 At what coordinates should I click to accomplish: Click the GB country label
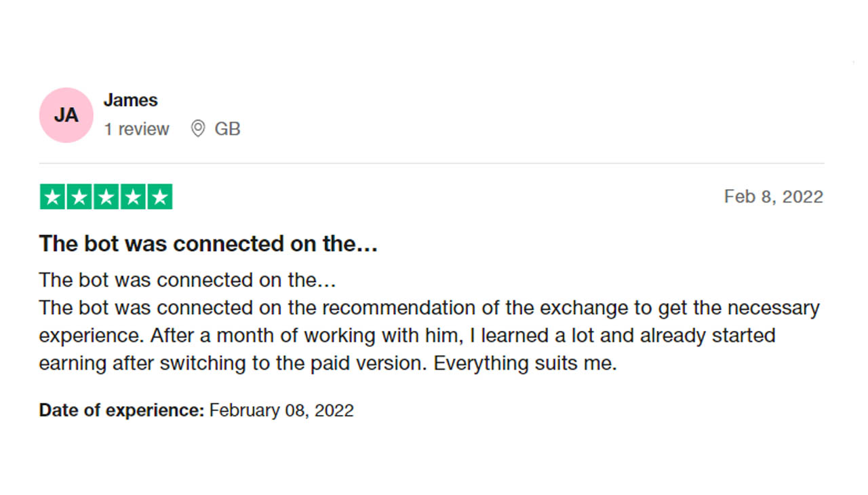pos(227,129)
